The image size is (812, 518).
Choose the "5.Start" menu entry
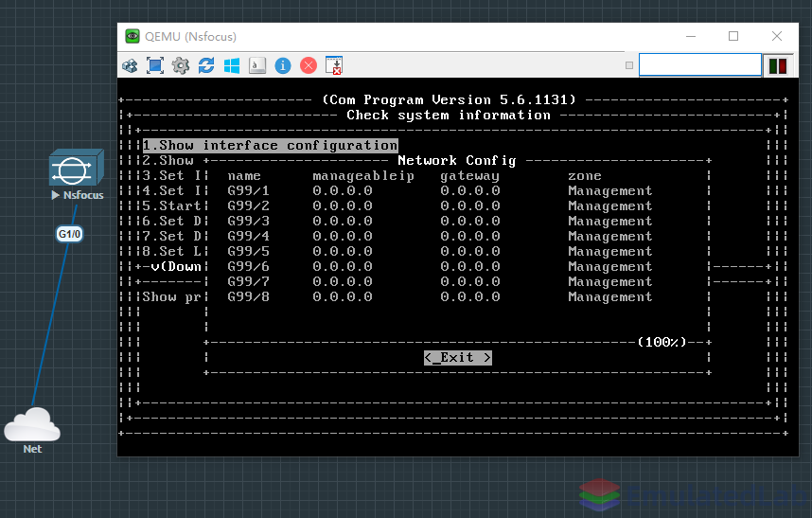pos(172,205)
